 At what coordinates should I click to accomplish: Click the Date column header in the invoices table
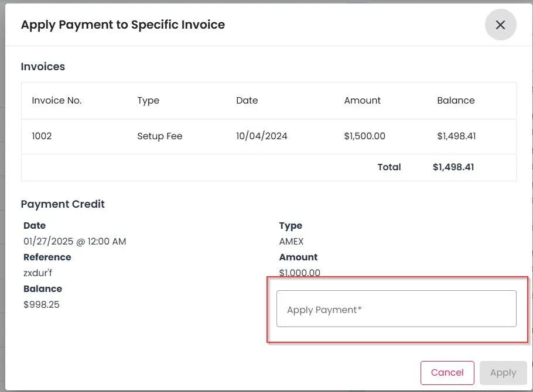click(247, 101)
